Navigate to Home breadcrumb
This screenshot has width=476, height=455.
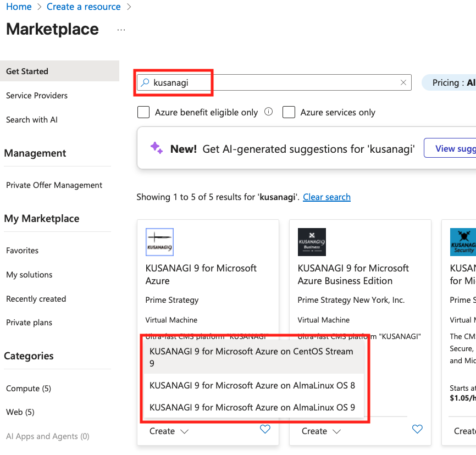[x=19, y=7]
